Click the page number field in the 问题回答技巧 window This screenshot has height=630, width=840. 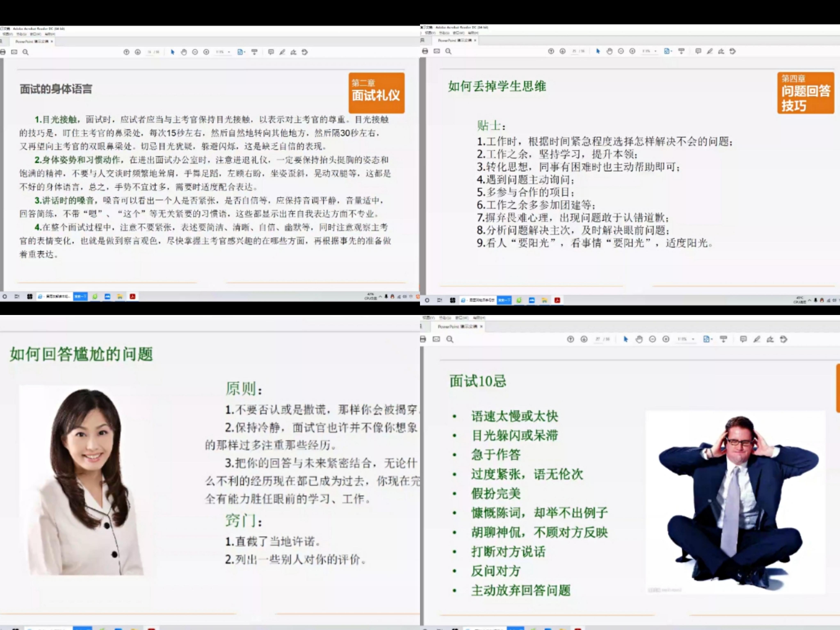(x=574, y=51)
